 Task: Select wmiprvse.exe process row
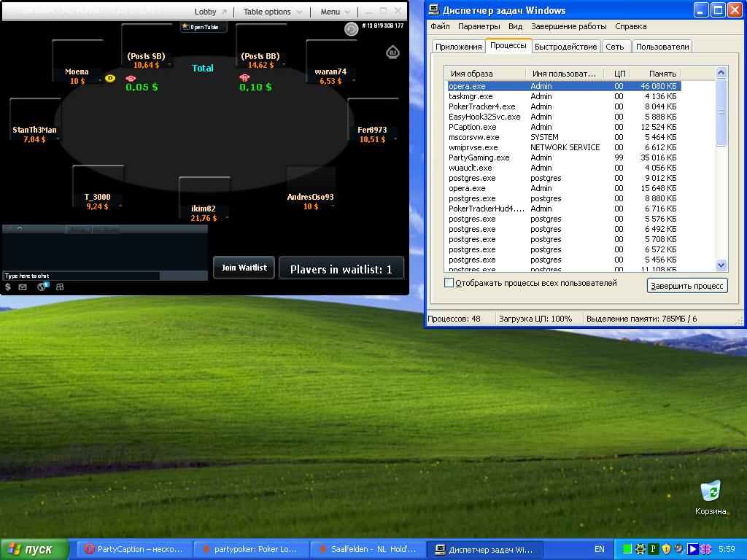click(564, 147)
